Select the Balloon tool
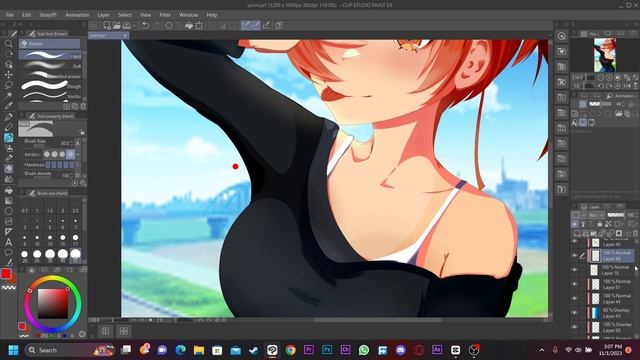The height and width of the screenshot is (360, 640). (8, 252)
